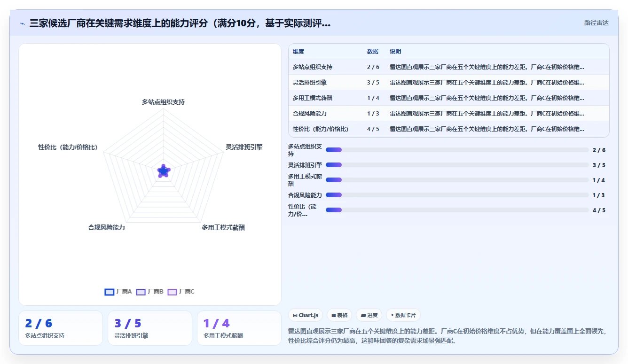
Task: Click the 说明 column header
Action: (x=395, y=52)
